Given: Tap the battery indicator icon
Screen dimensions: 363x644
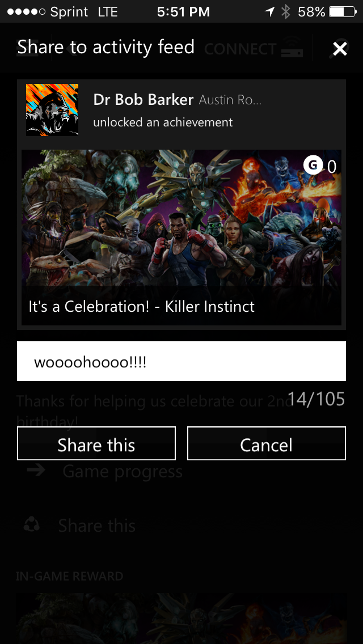Looking at the screenshot, I should (x=343, y=11).
